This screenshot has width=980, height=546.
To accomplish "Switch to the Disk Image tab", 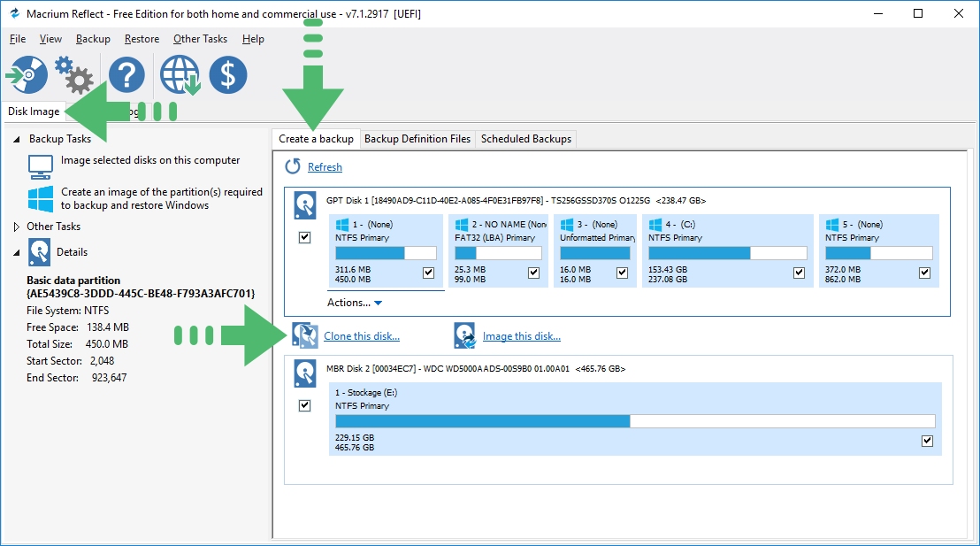I will click(x=34, y=112).
